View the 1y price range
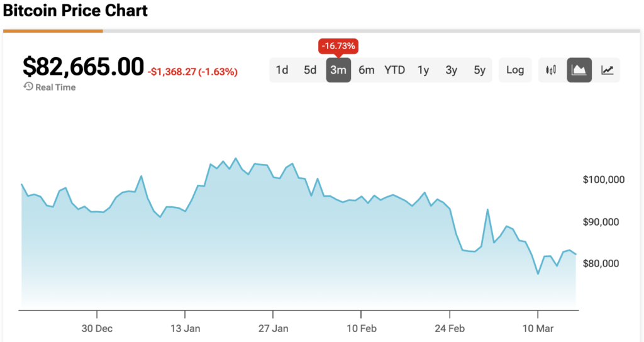 point(423,70)
